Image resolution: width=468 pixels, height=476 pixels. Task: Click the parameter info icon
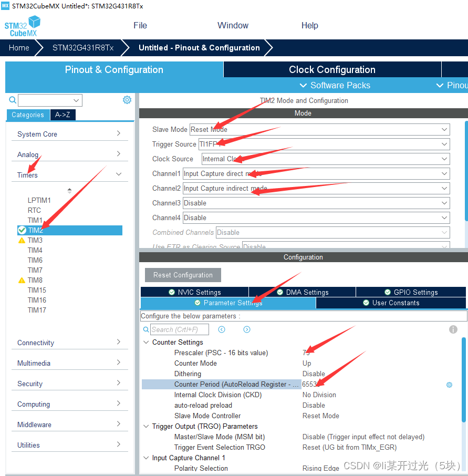[x=453, y=329]
